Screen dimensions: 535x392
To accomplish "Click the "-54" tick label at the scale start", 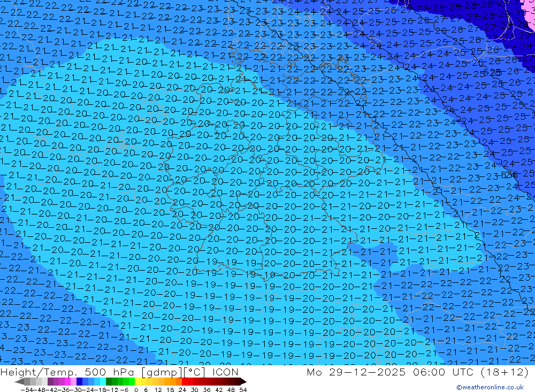I will [x=27, y=390].
